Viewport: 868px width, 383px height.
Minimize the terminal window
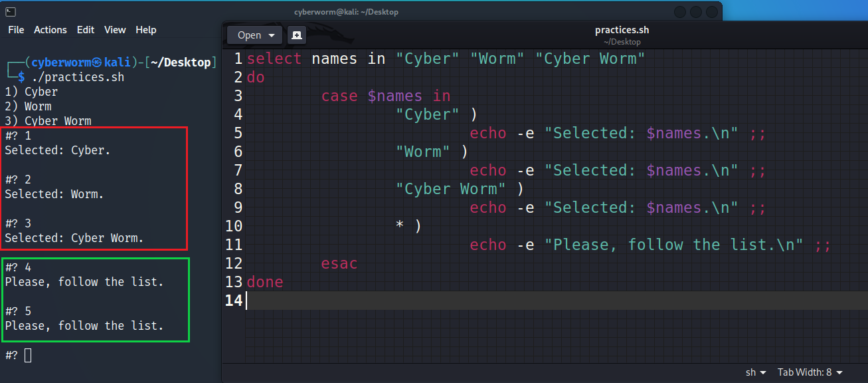680,12
